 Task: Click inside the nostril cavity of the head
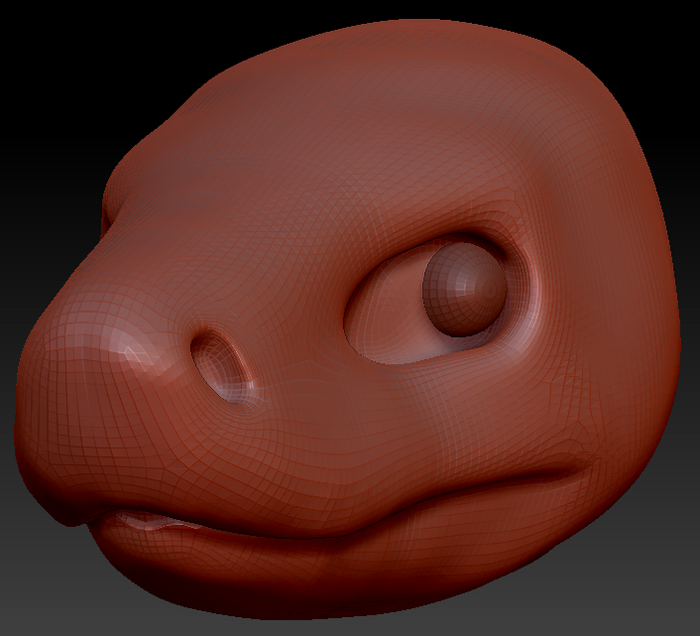(x=221, y=369)
